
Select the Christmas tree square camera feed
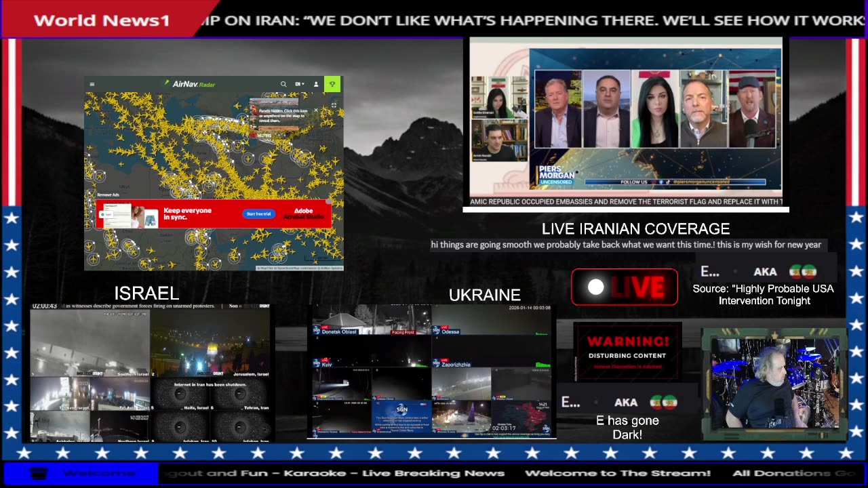click(x=461, y=417)
